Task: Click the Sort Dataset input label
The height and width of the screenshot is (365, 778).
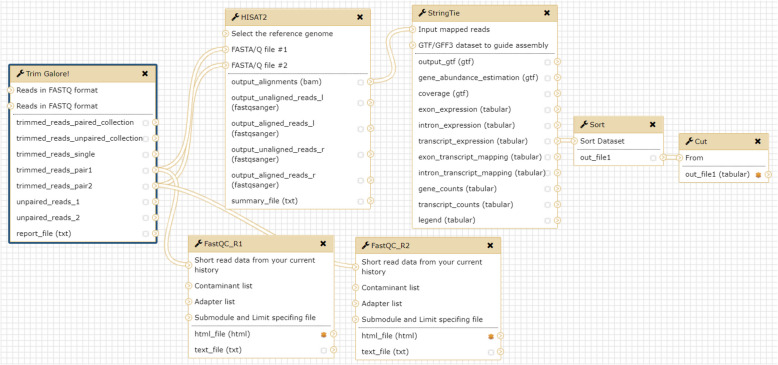Action: coord(602,141)
